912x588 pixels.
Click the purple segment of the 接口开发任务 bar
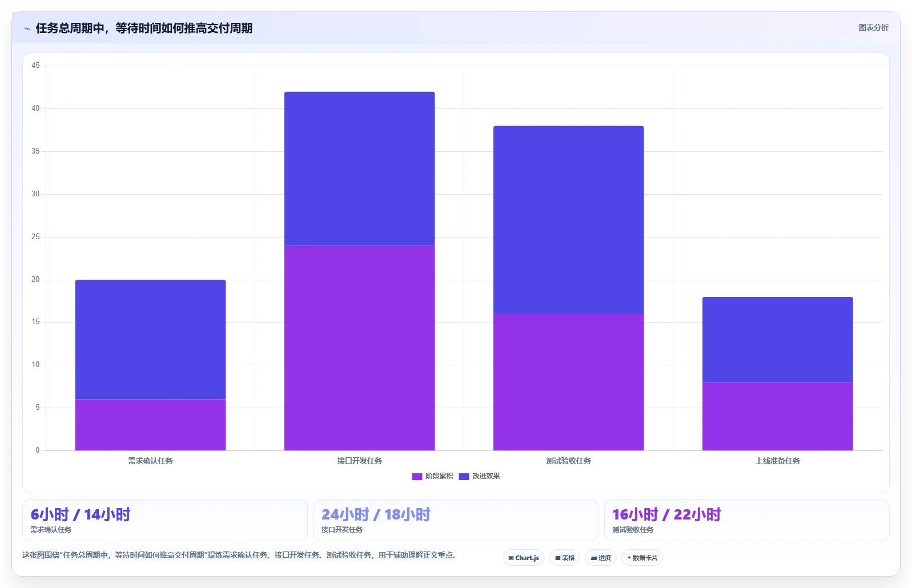359,348
